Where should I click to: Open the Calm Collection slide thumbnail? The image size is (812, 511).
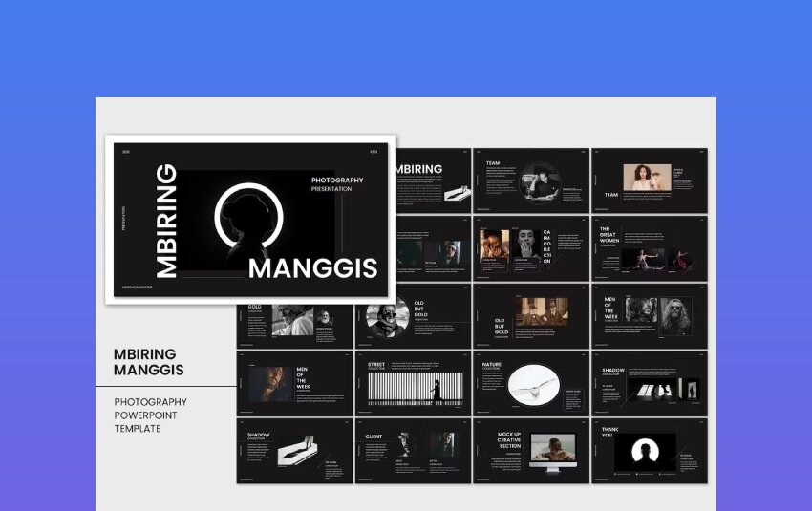[x=530, y=247]
